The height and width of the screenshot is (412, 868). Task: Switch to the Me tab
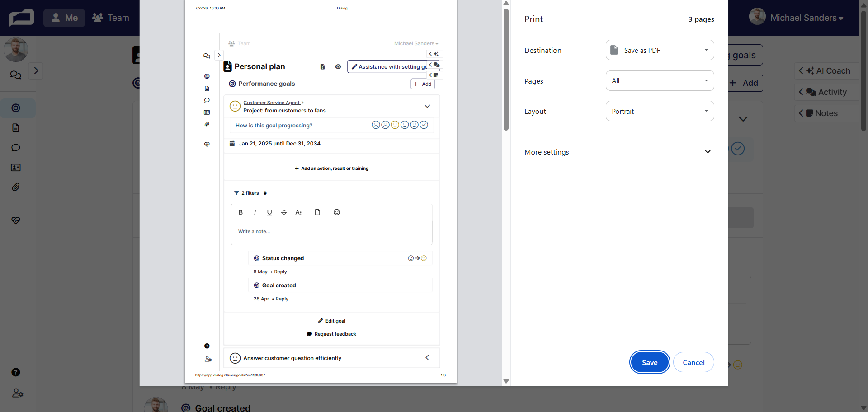pyautogui.click(x=64, y=18)
